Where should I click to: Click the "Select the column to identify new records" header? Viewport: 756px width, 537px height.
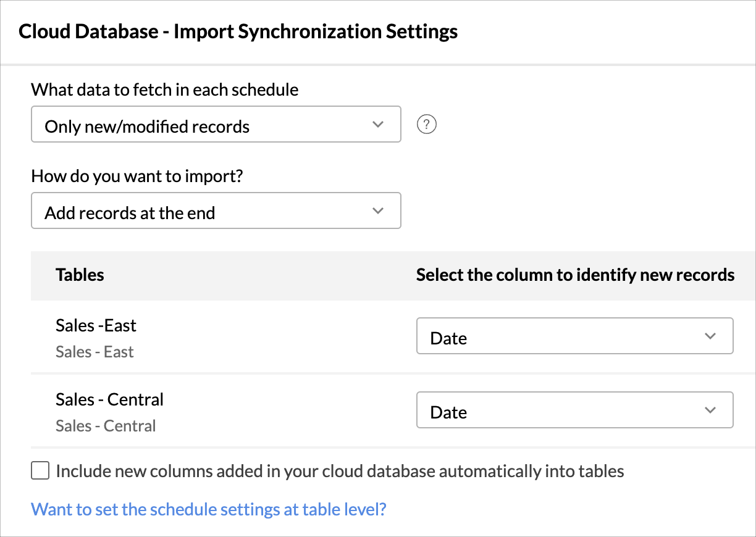click(x=575, y=275)
